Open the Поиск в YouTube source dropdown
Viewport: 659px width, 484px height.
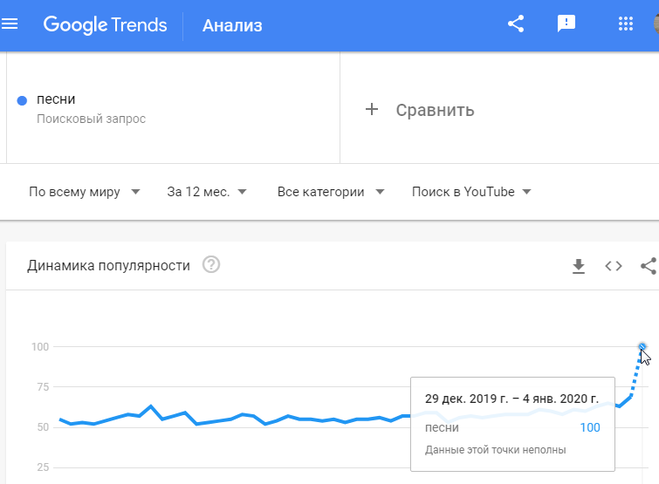tap(472, 192)
